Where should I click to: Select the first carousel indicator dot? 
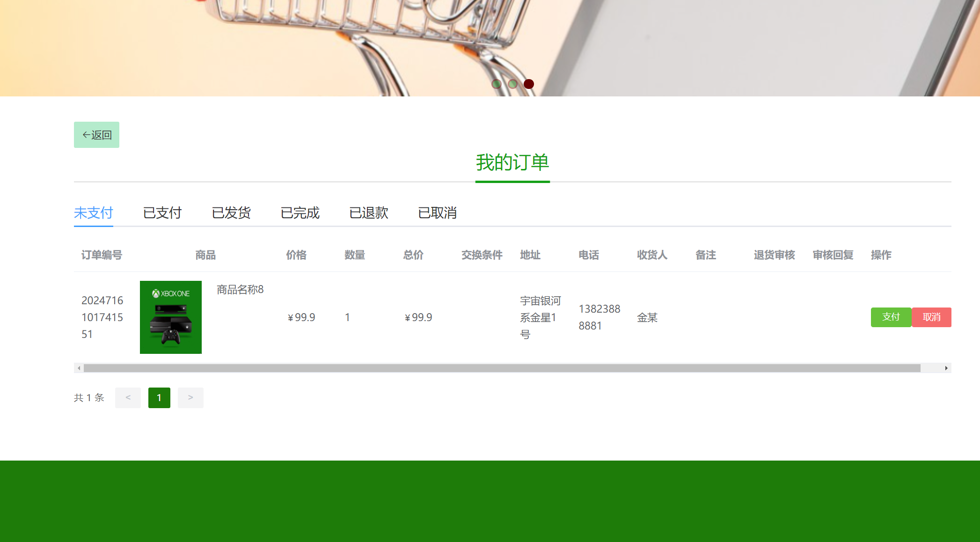click(496, 85)
